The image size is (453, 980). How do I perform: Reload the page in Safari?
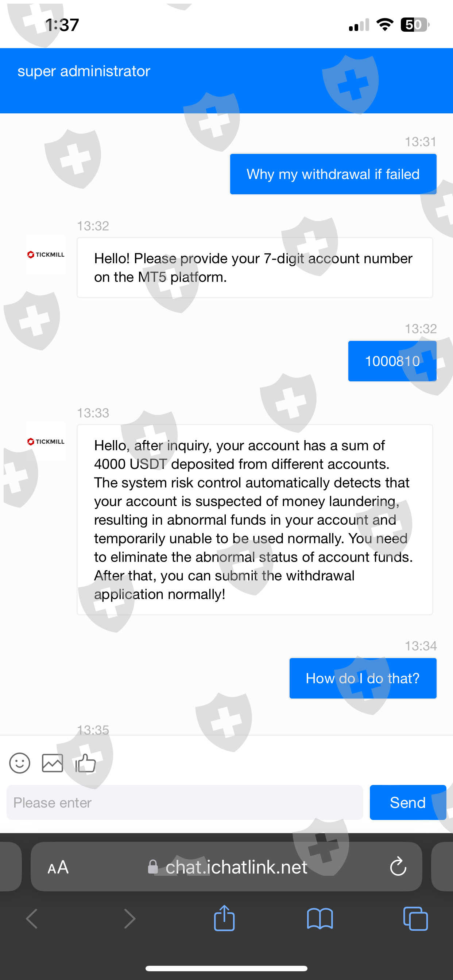click(x=398, y=867)
